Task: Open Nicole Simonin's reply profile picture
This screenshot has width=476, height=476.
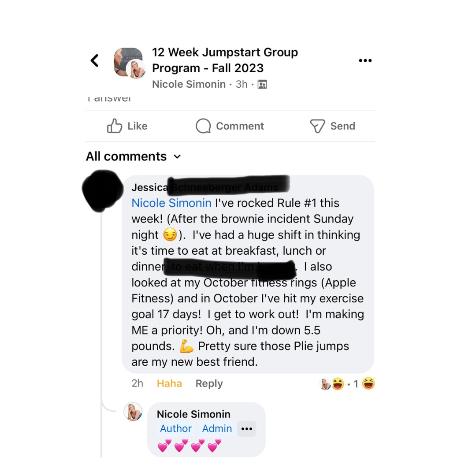Action: pos(133,412)
